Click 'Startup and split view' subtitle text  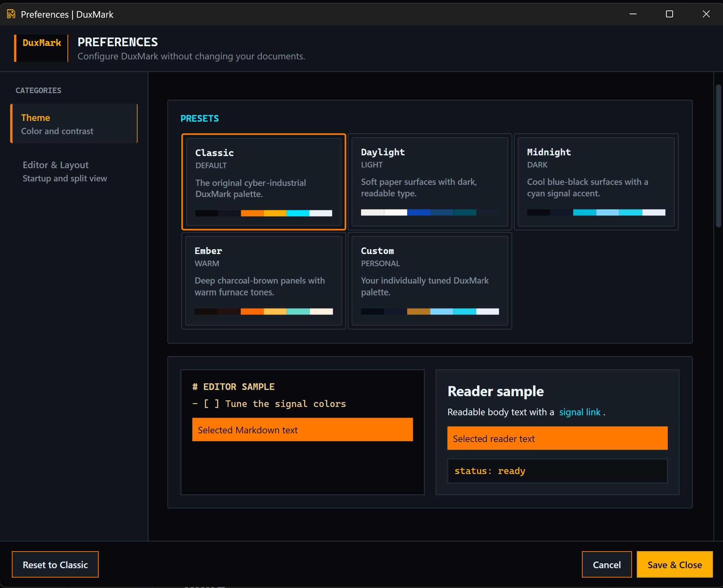coord(65,178)
